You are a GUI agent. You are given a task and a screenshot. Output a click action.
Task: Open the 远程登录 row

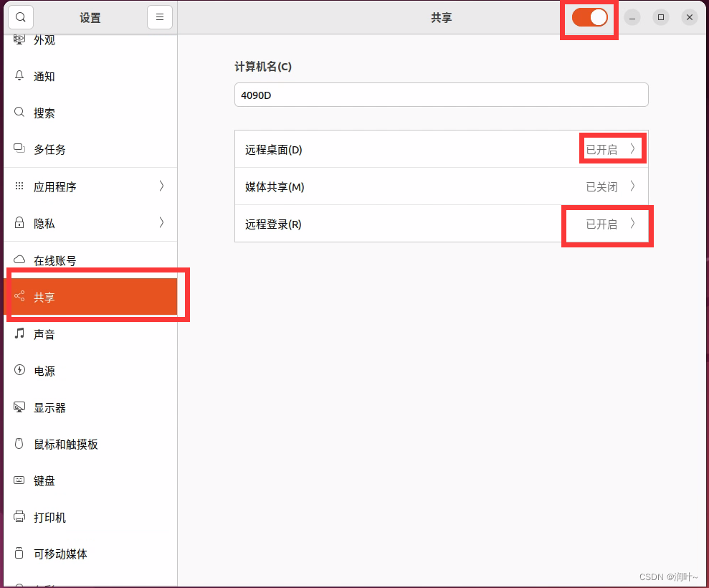click(x=441, y=224)
